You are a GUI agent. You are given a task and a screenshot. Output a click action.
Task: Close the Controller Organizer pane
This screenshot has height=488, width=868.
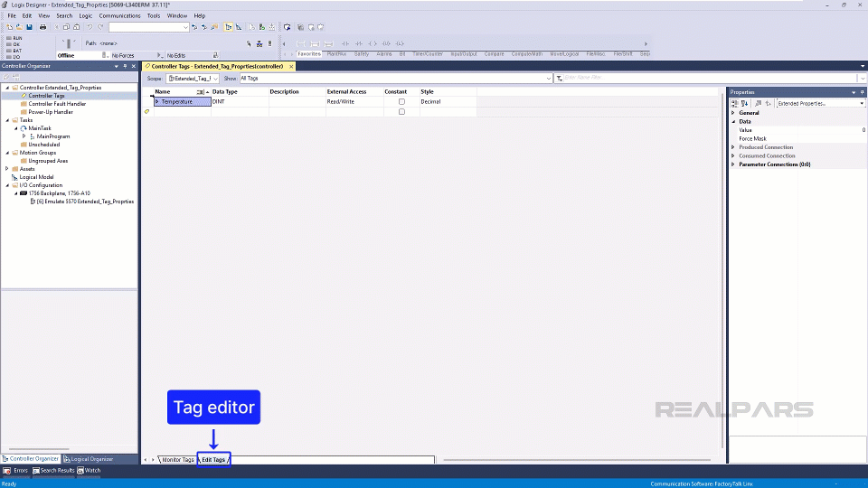134,66
